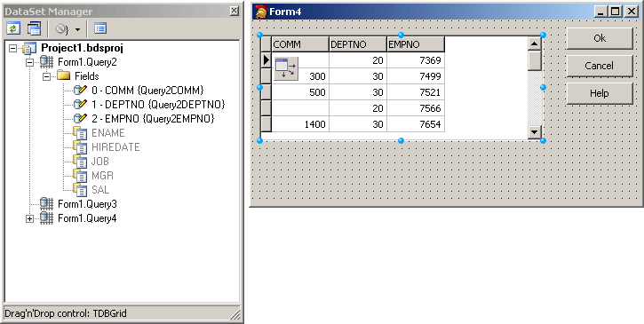644x324 pixels.
Task: Collapse the Project1.bdsproj root node
Action: (x=12, y=49)
